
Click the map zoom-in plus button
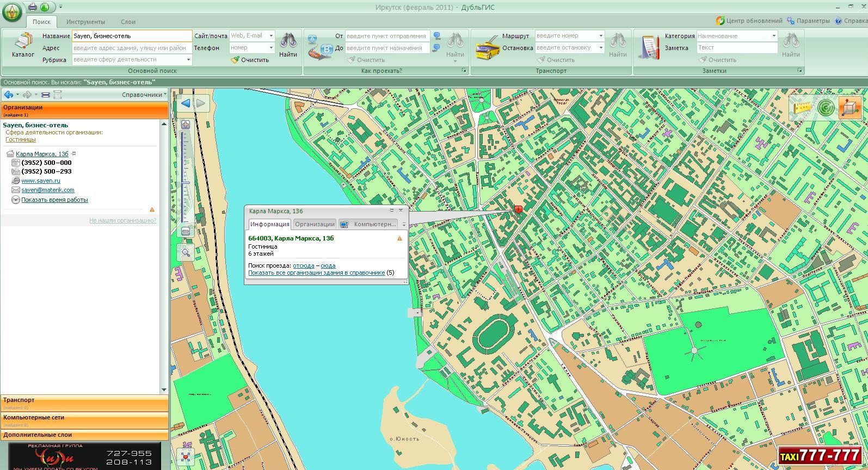coord(186,125)
